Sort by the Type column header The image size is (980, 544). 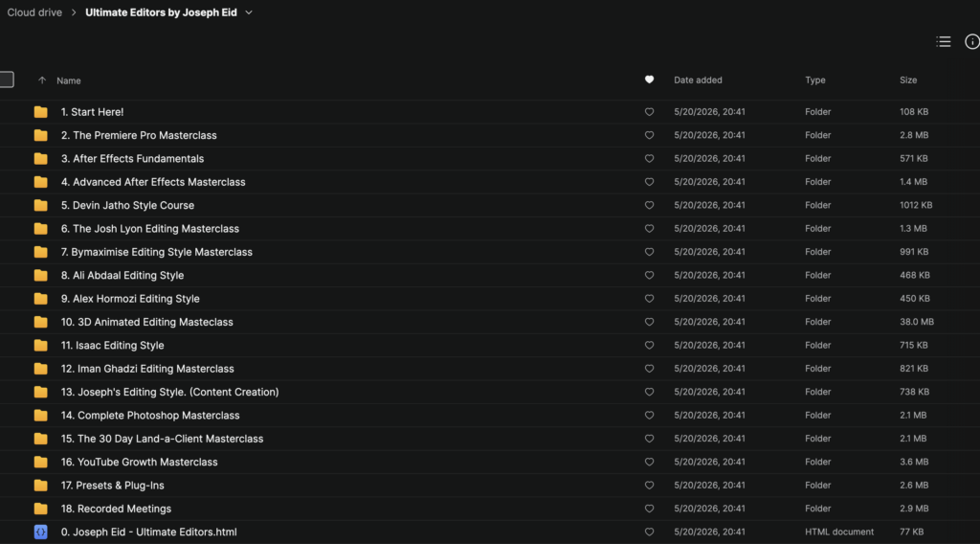(x=815, y=80)
